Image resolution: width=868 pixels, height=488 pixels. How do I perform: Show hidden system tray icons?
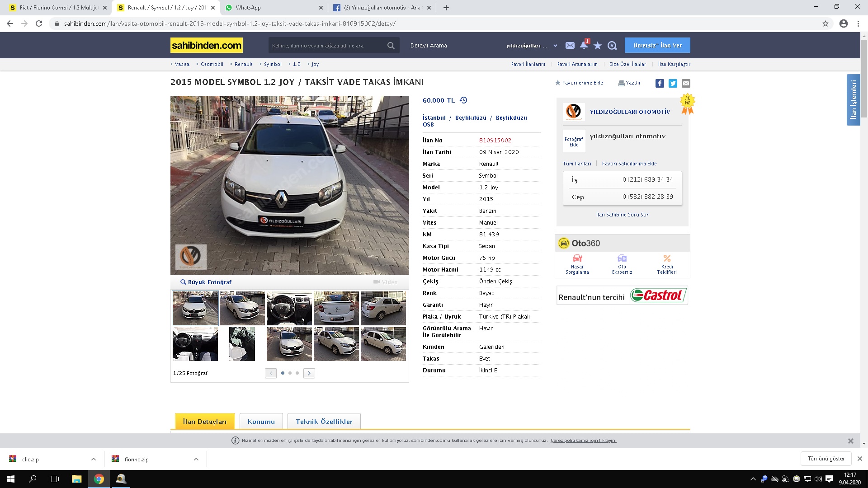(753, 479)
